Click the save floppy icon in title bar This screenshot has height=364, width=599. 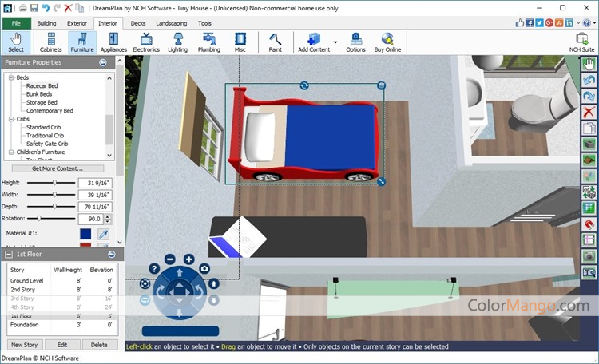coord(34,8)
